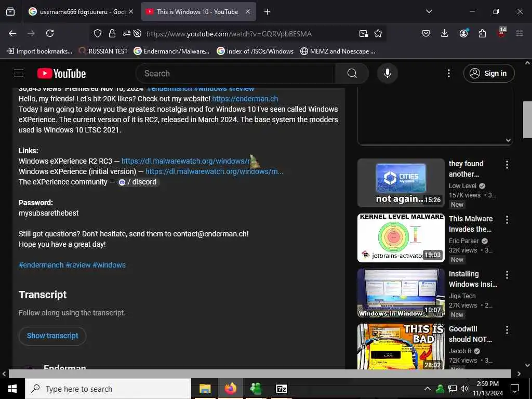Open Firefox application hamburger menu
This screenshot has height=399, width=532.
(519, 33)
